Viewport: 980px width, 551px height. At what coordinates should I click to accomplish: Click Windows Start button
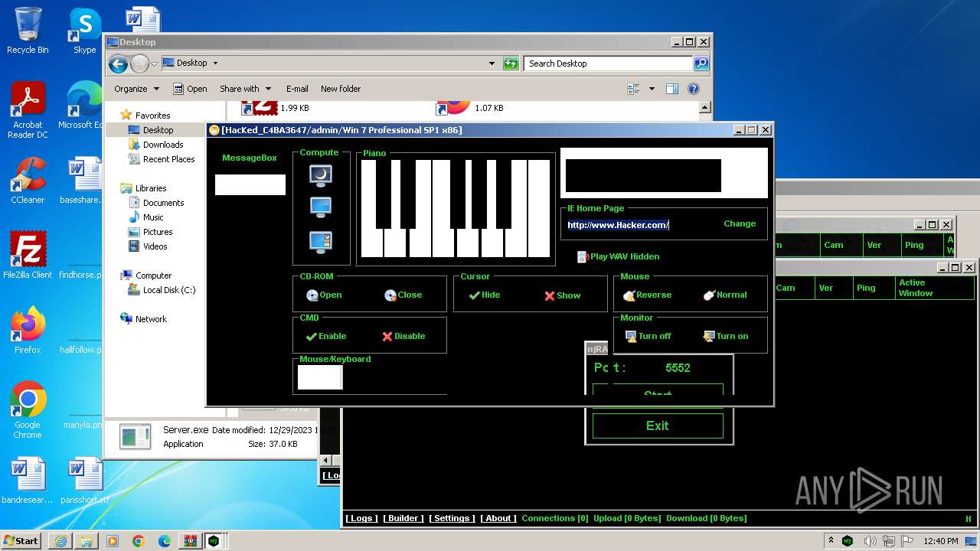click(x=21, y=541)
